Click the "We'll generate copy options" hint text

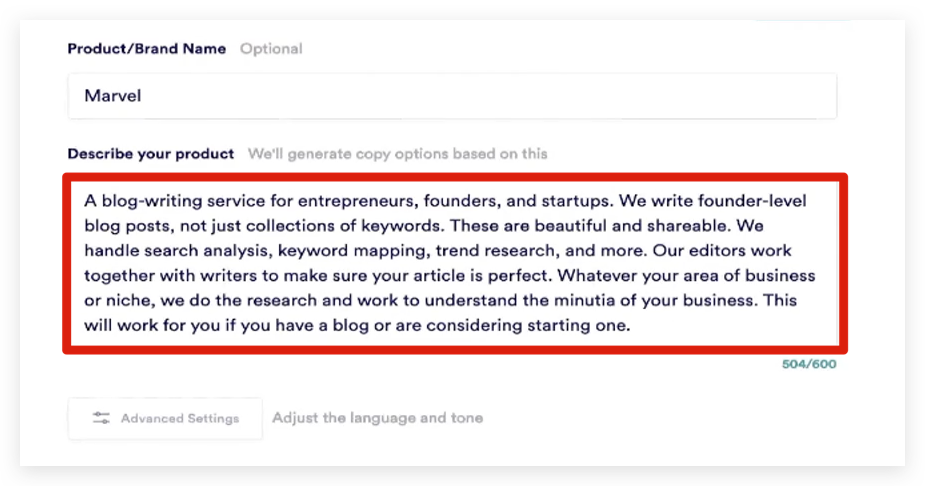click(398, 154)
